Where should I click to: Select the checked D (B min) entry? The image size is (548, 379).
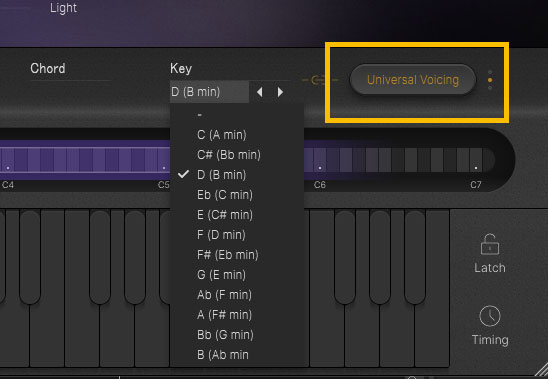click(237, 174)
